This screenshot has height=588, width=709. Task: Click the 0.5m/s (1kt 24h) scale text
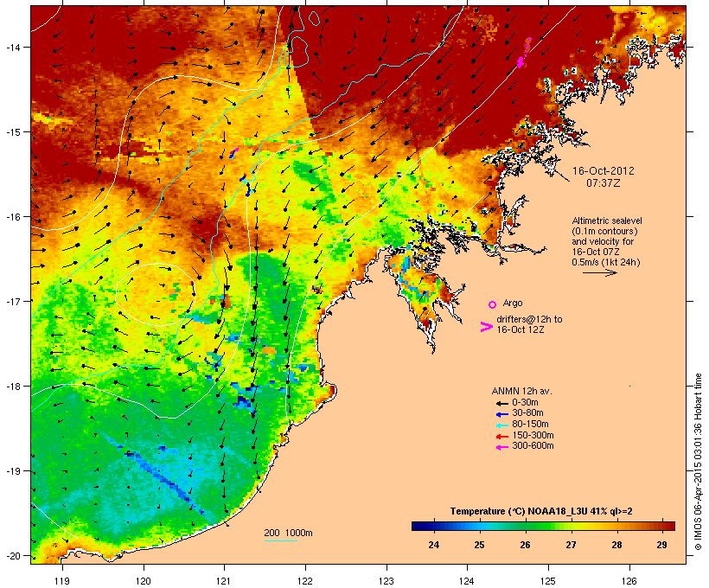pyautogui.click(x=606, y=262)
